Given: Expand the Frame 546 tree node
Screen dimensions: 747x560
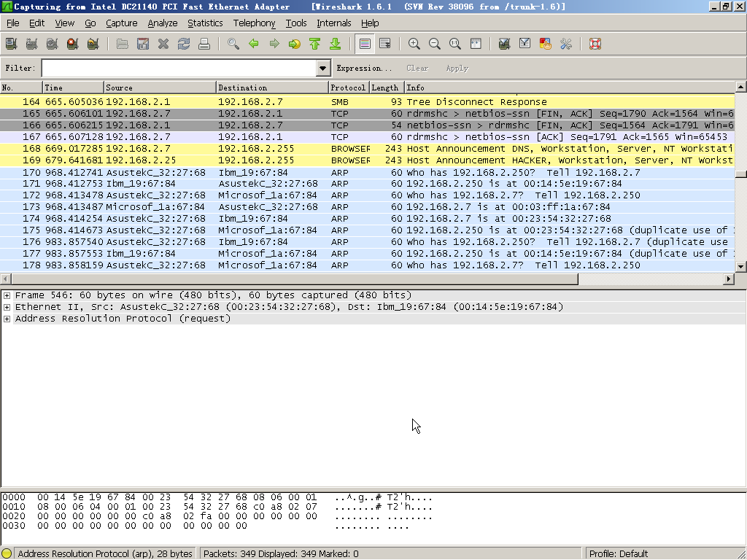Looking at the screenshot, I should pos(7,295).
